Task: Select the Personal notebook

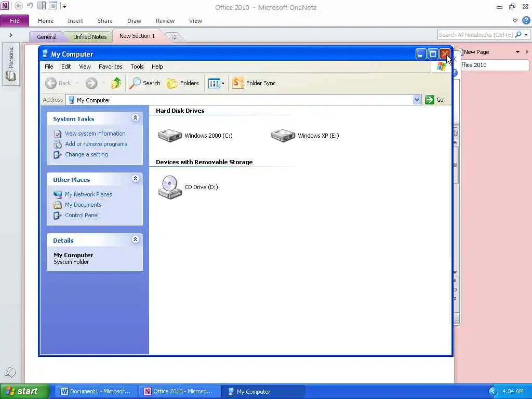Action: click(11, 63)
